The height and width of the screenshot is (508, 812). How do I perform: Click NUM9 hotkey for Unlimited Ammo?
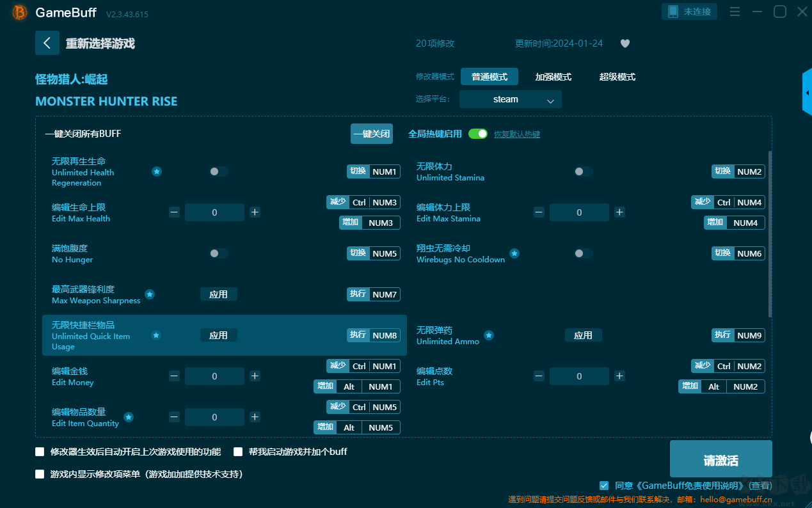738,335
